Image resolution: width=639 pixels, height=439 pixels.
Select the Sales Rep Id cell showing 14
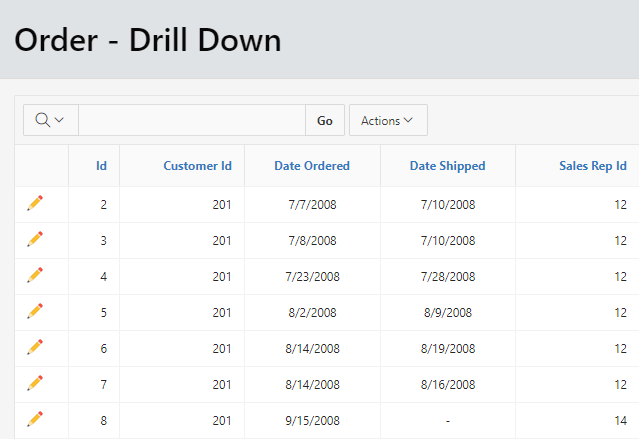click(x=620, y=420)
